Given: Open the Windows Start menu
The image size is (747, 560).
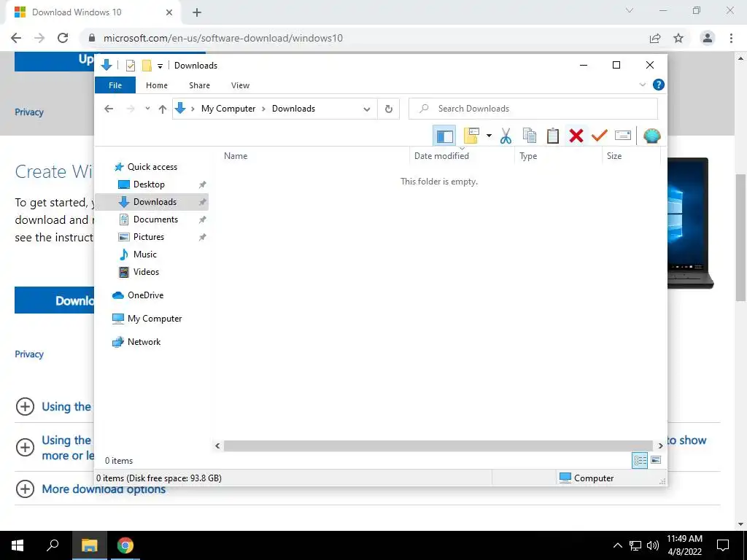Looking at the screenshot, I should point(18,545).
